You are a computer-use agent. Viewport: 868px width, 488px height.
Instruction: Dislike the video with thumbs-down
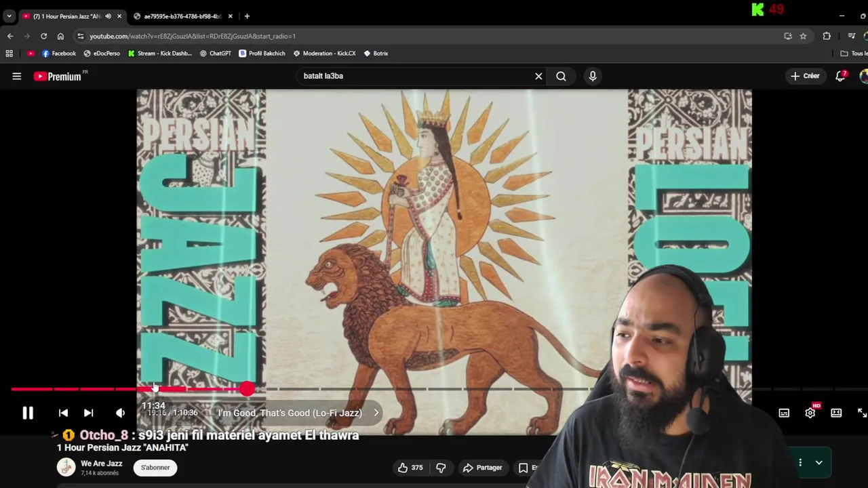click(x=441, y=468)
